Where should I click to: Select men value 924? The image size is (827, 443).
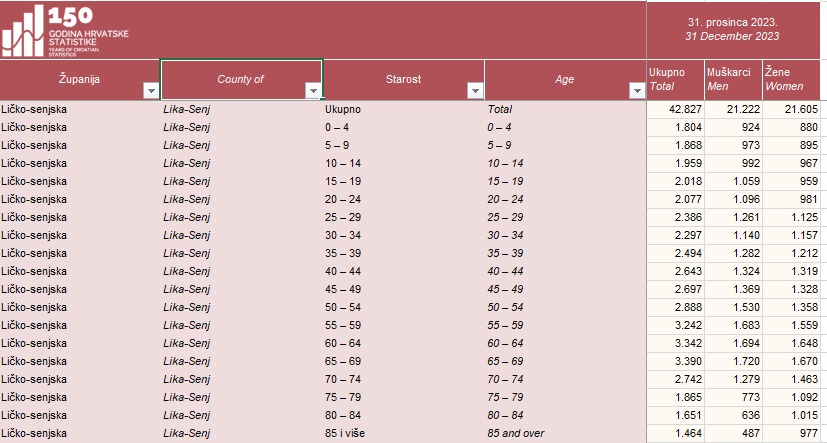tap(734, 127)
